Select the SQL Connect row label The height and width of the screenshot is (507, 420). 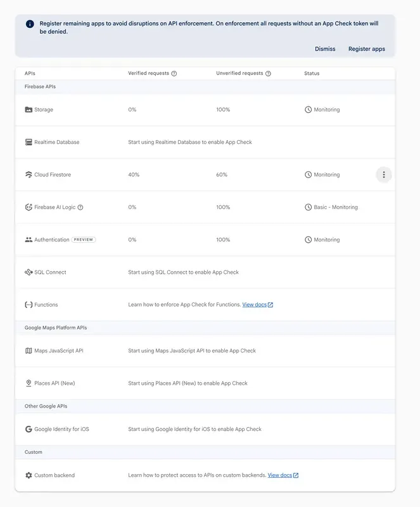50,273
